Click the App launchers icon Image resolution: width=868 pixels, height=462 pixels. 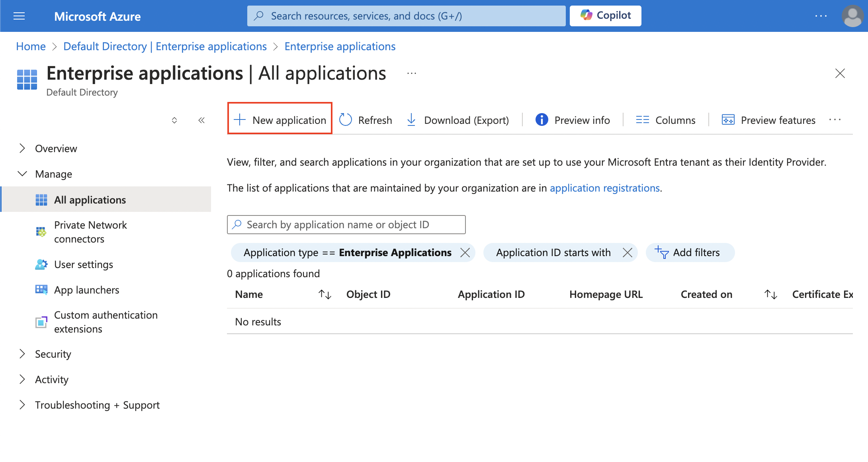click(x=41, y=290)
